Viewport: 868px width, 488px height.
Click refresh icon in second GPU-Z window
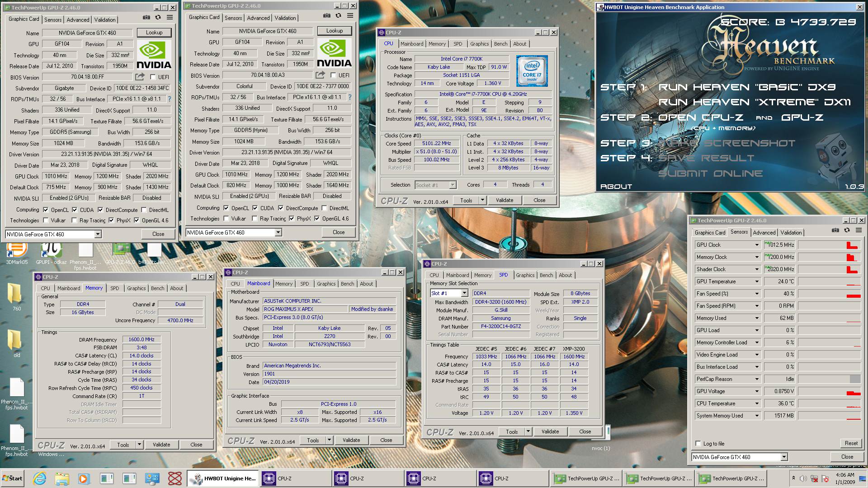(338, 16)
